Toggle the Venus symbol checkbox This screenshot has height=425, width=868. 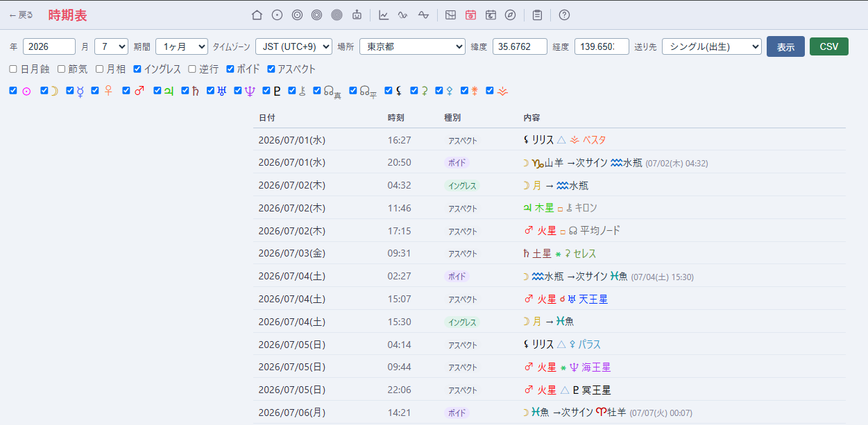point(95,90)
